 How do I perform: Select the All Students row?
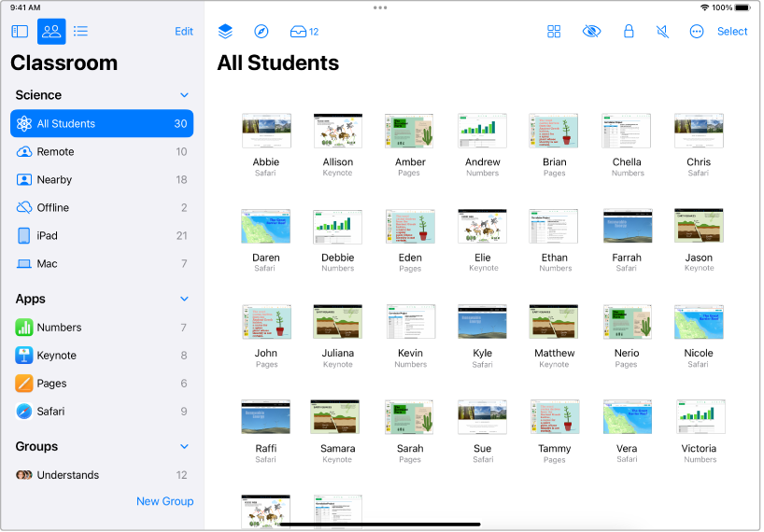[102, 123]
